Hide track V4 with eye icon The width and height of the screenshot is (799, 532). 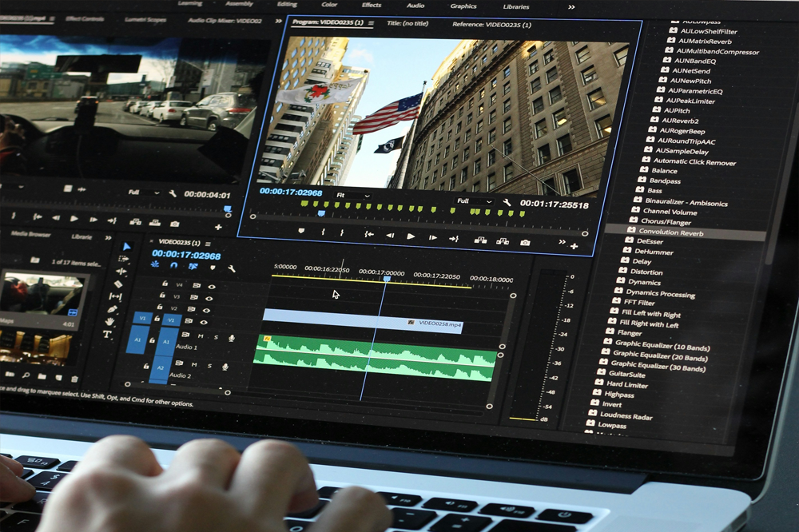pyautogui.click(x=212, y=286)
